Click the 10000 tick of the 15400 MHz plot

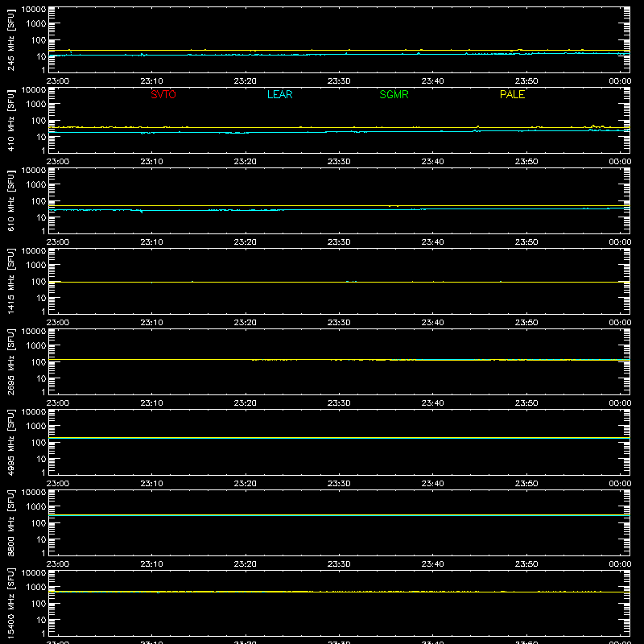pyautogui.click(x=34, y=573)
